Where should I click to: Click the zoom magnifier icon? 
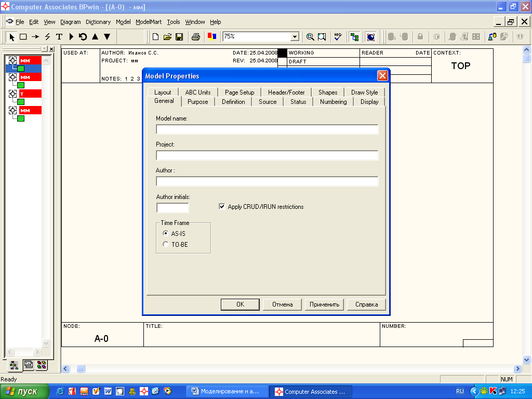pos(310,37)
